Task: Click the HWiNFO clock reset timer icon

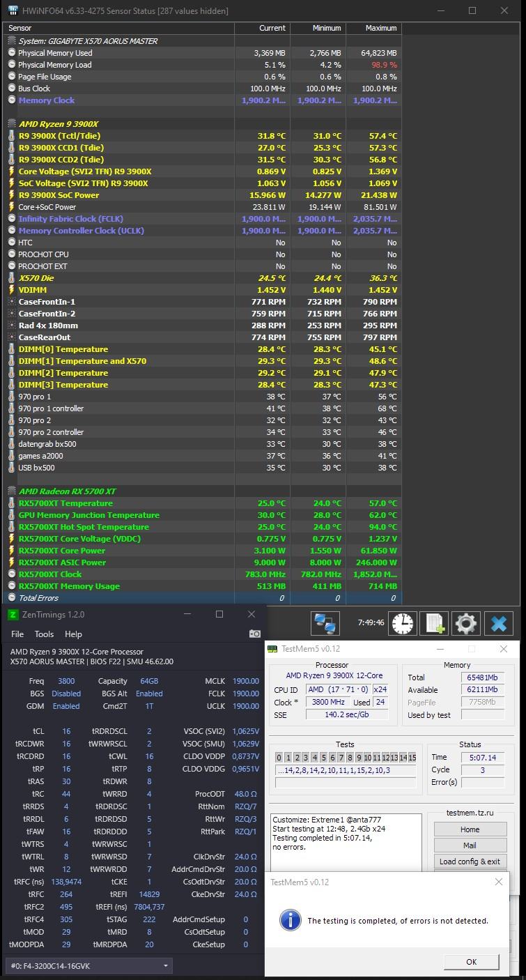Action: point(403,623)
